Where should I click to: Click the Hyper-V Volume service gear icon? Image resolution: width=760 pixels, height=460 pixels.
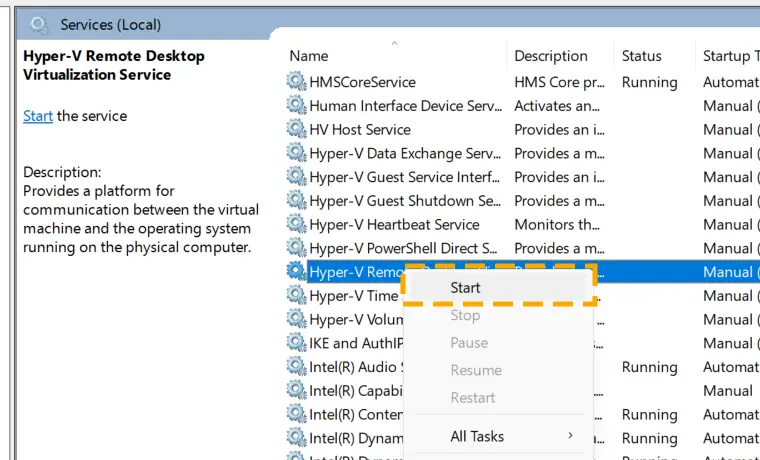click(296, 318)
